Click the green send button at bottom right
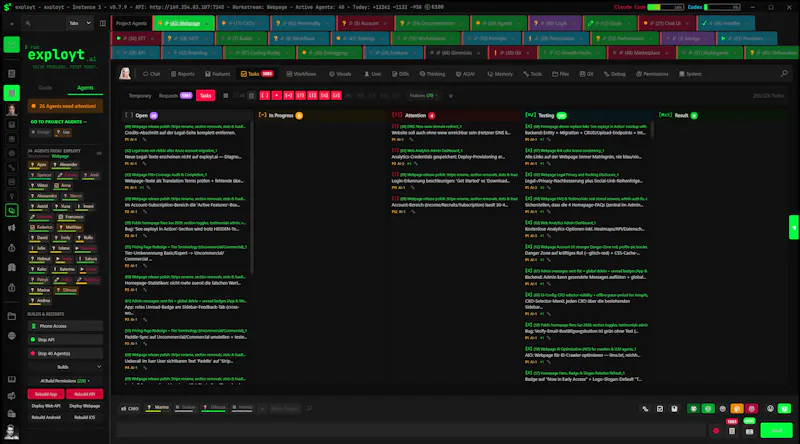The width and height of the screenshot is (800, 444). click(x=777, y=431)
